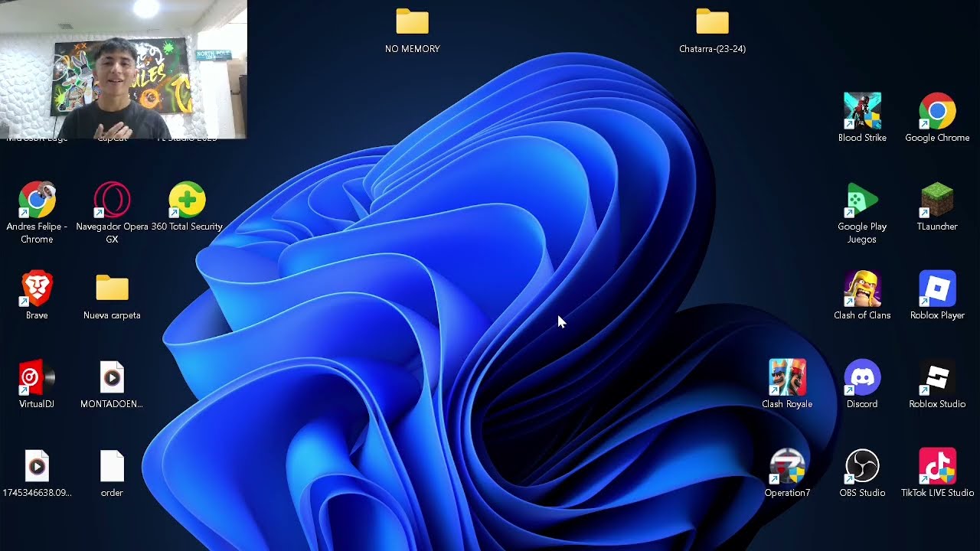Image resolution: width=980 pixels, height=551 pixels.
Task: Open the Chatarra-(23-24) folder
Action: pyautogui.click(x=712, y=22)
